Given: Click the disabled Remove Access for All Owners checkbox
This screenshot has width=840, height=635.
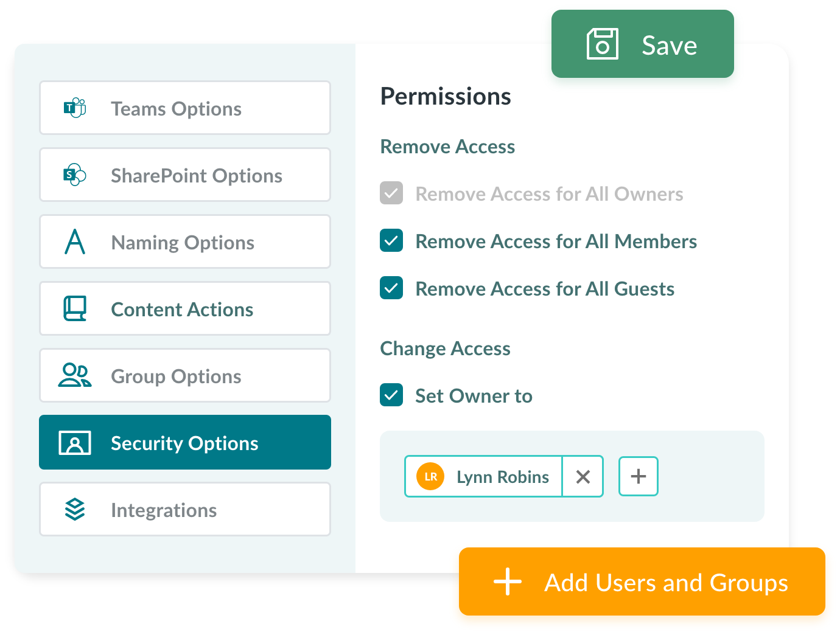Looking at the screenshot, I should tap(391, 193).
